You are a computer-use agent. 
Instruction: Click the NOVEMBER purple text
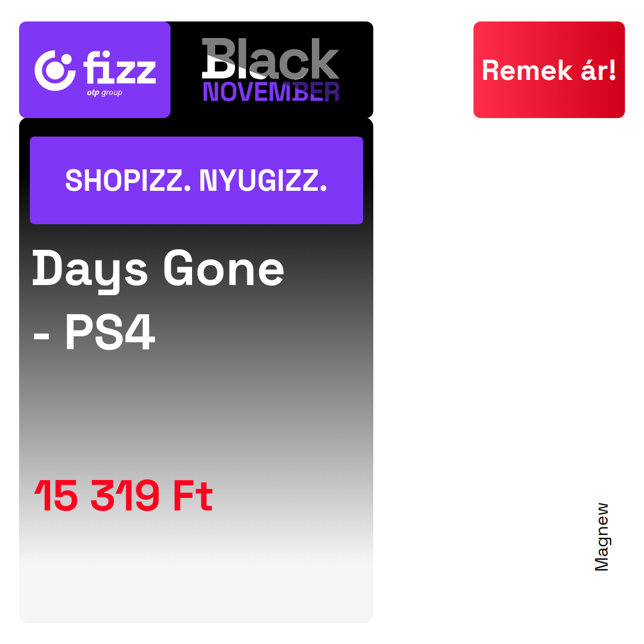click(x=271, y=92)
